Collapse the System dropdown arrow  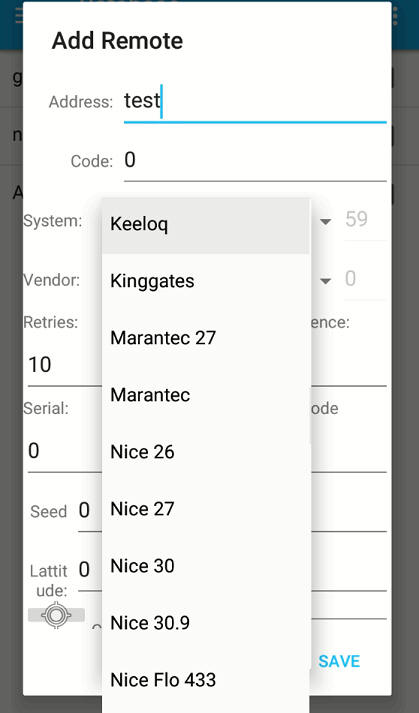(325, 221)
